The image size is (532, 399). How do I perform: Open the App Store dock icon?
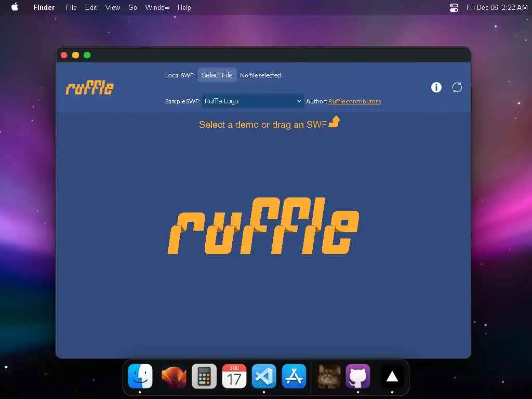(x=294, y=376)
